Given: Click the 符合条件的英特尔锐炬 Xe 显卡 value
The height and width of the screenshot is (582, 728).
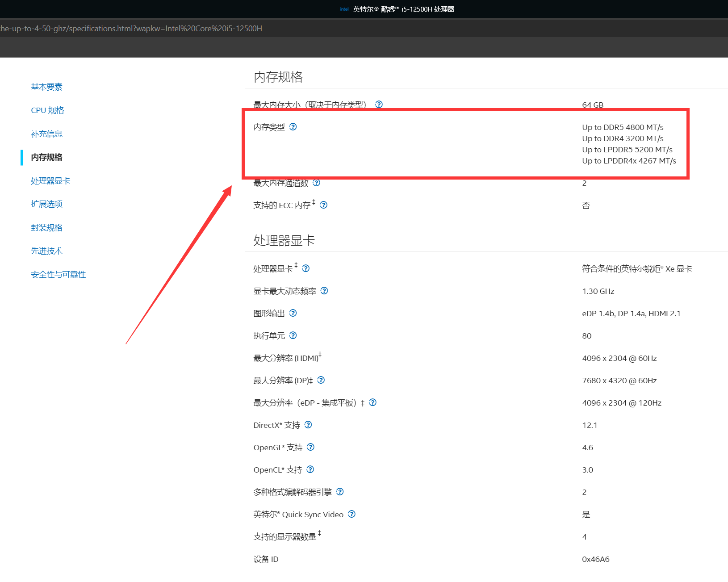Looking at the screenshot, I should pyautogui.click(x=637, y=269).
